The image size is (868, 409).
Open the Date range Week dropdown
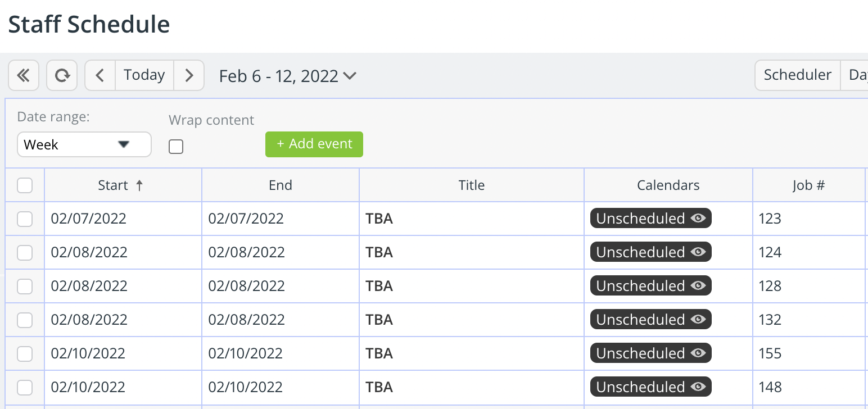click(x=84, y=144)
